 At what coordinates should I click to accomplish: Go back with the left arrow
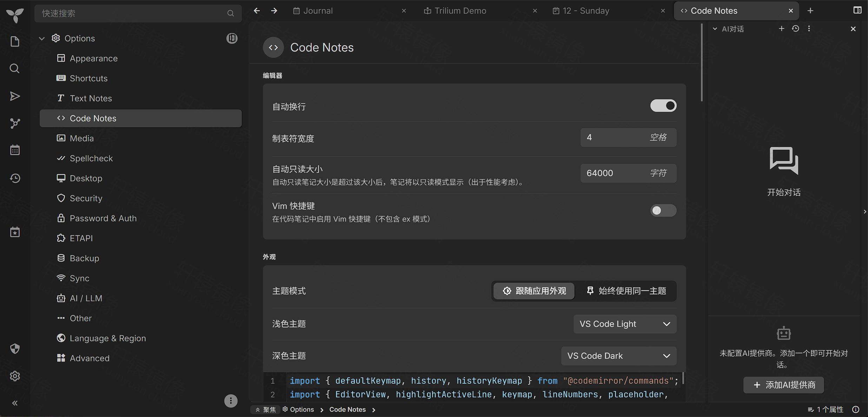(x=257, y=11)
